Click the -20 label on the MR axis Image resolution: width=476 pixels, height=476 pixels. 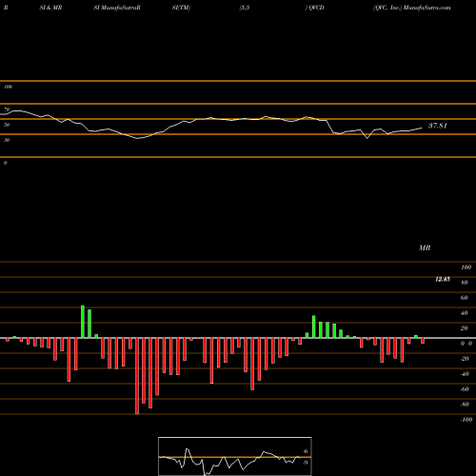coord(465,359)
